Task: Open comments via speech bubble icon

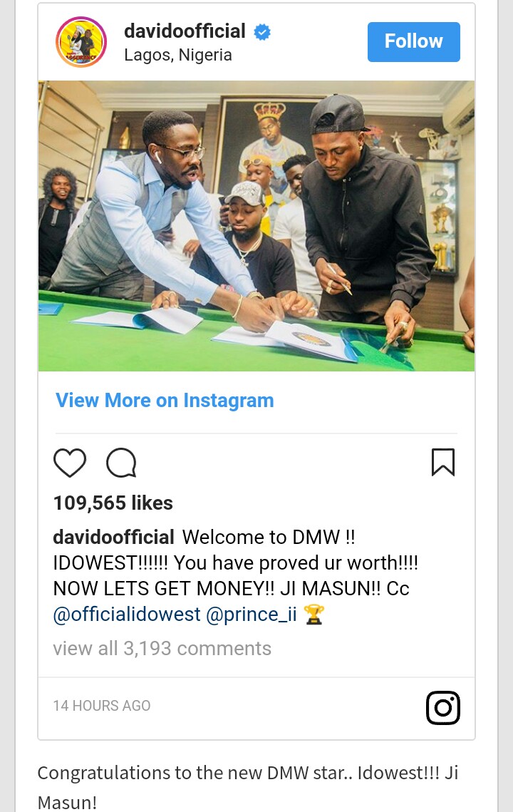Action: pos(121,463)
